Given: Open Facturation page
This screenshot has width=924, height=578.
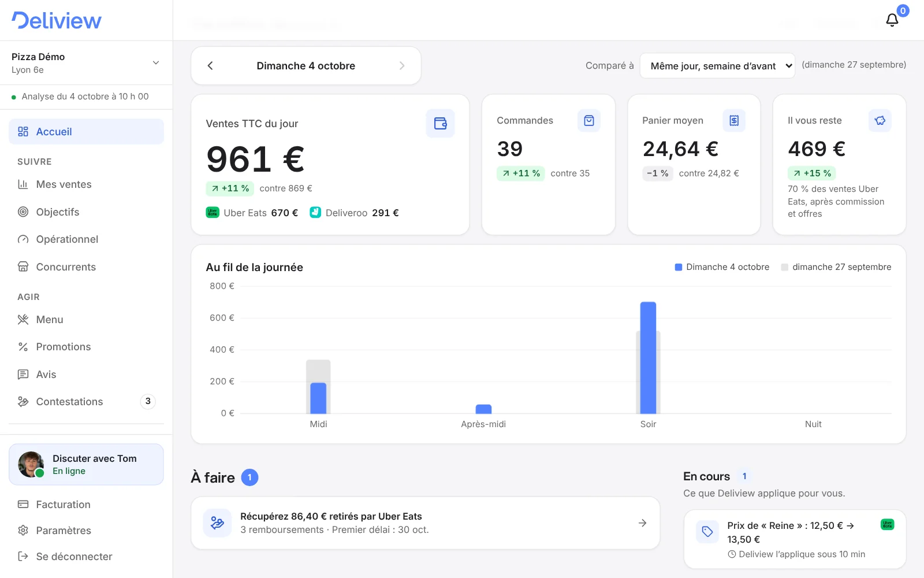Looking at the screenshot, I should point(87,505).
